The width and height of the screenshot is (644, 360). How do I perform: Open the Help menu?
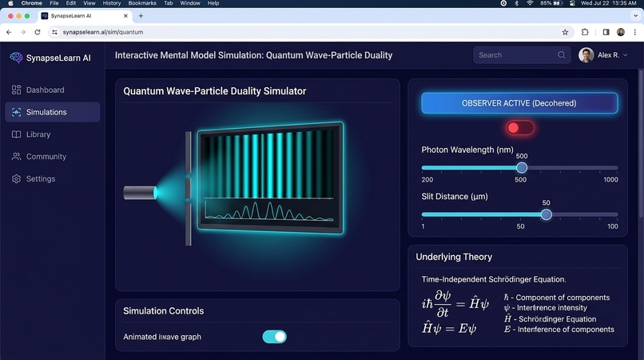(213, 3)
